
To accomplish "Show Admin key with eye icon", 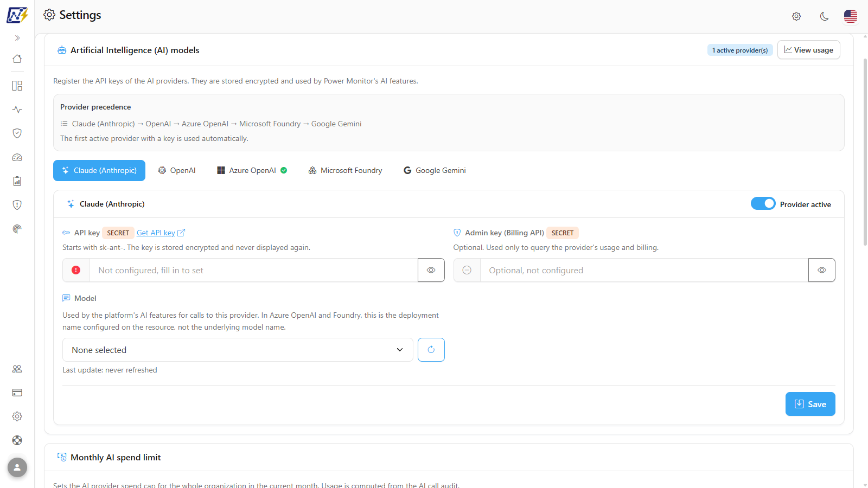I will (x=822, y=270).
